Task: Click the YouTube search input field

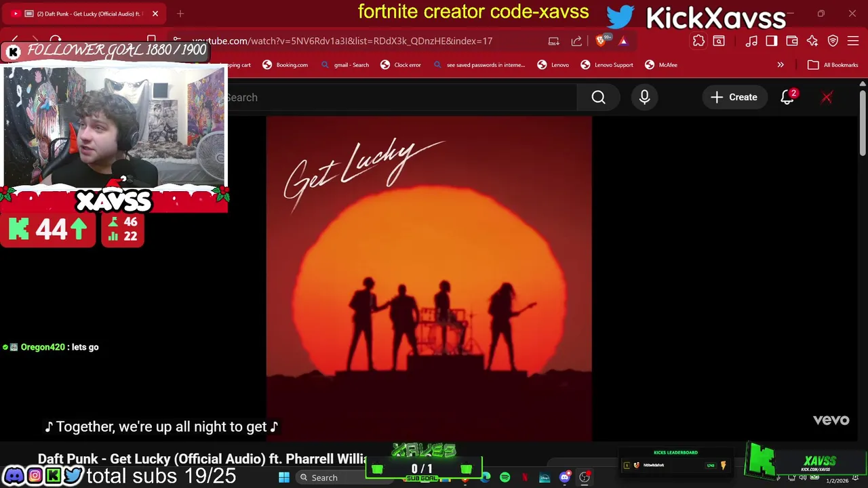Action: [401, 98]
